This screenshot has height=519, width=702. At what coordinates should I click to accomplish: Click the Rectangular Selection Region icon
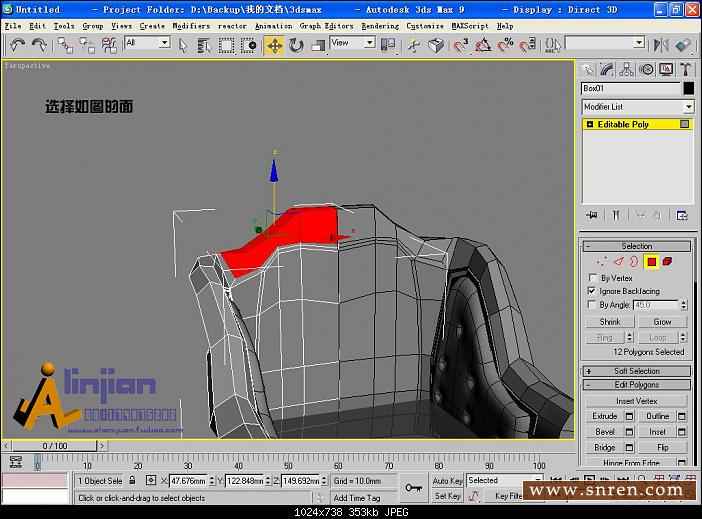227,45
